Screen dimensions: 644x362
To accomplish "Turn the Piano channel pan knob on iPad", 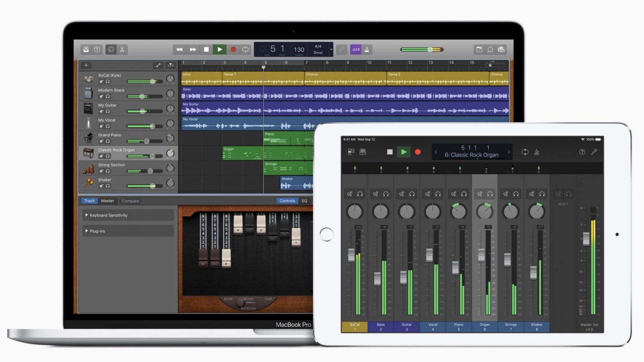I will [459, 212].
